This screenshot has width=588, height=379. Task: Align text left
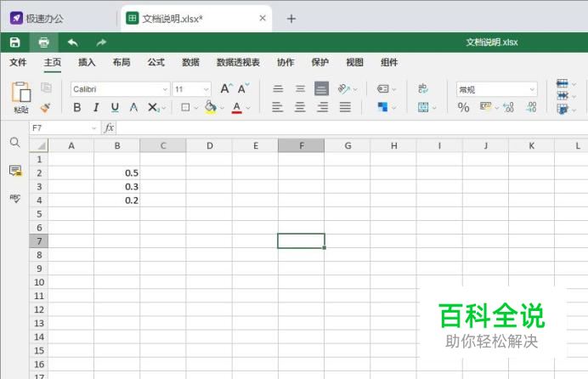[278, 107]
